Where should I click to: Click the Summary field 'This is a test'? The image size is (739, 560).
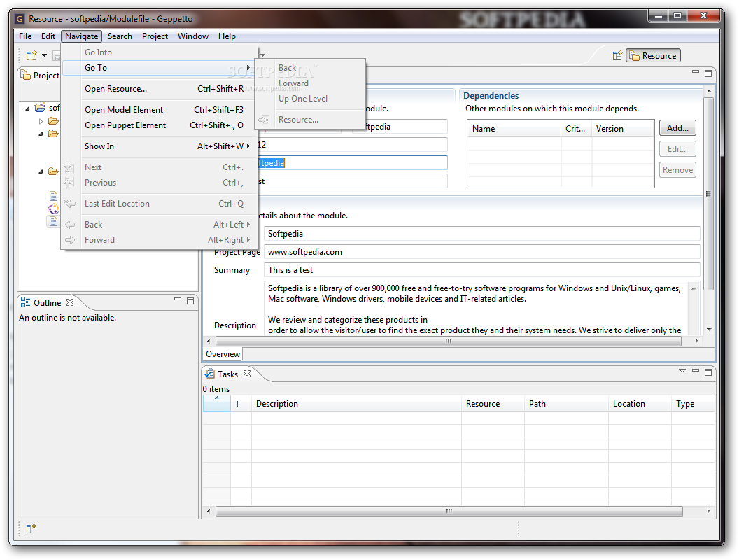(481, 270)
